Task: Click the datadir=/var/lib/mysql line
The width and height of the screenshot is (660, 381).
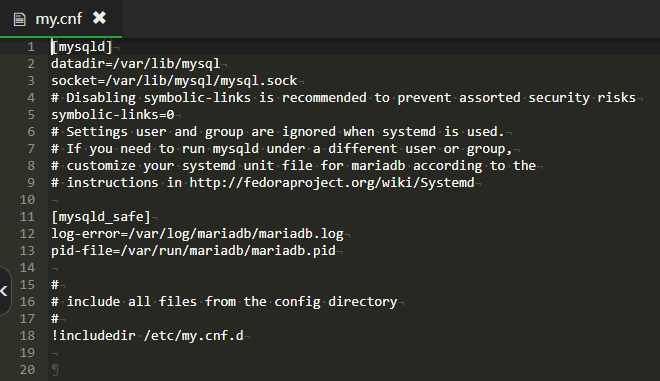Action: pos(136,64)
